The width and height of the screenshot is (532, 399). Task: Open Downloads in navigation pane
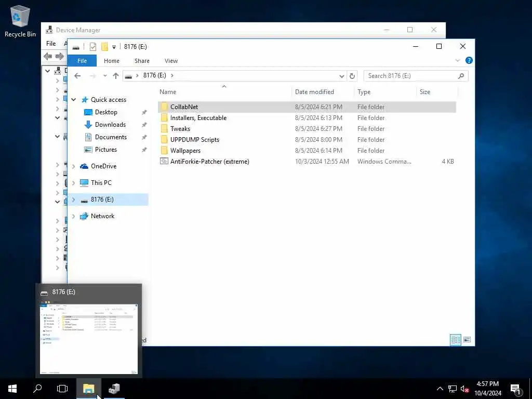[110, 125]
